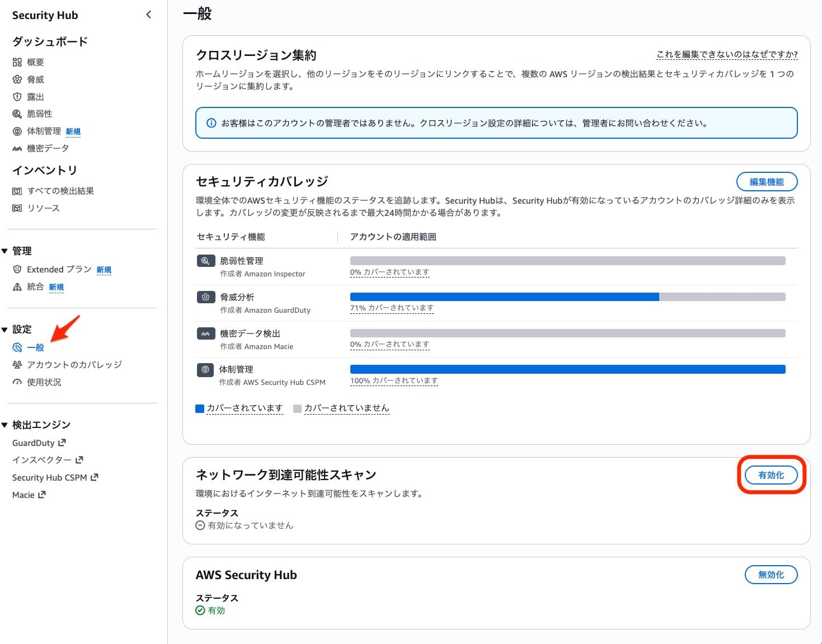The width and height of the screenshot is (822, 644).
Task: Click the 新規 badge next to Extended プラン
Action: 104,270
